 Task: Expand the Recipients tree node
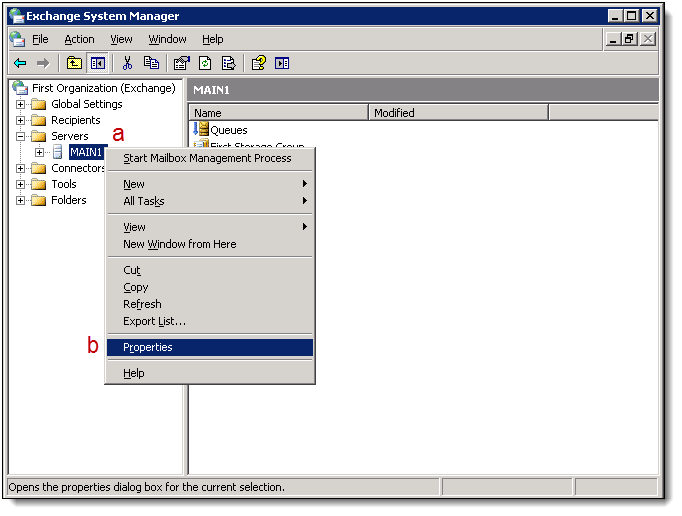20,120
